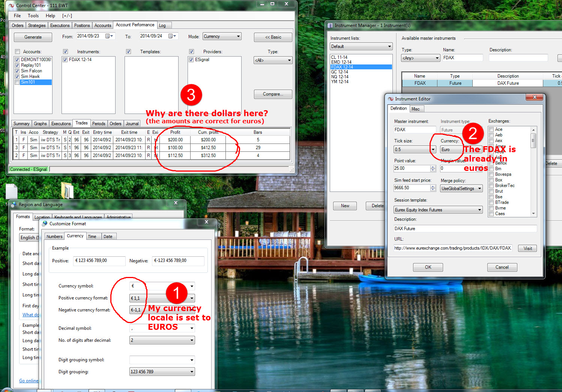The width and height of the screenshot is (562, 392).
Task: Switch to the Strategies tab
Action: click(x=37, y=25)
